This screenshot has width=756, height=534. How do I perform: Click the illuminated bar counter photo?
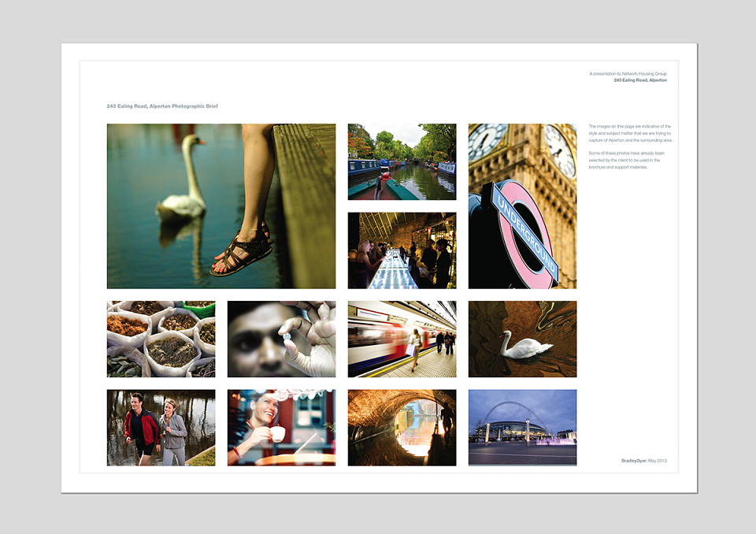pos(402,250)
